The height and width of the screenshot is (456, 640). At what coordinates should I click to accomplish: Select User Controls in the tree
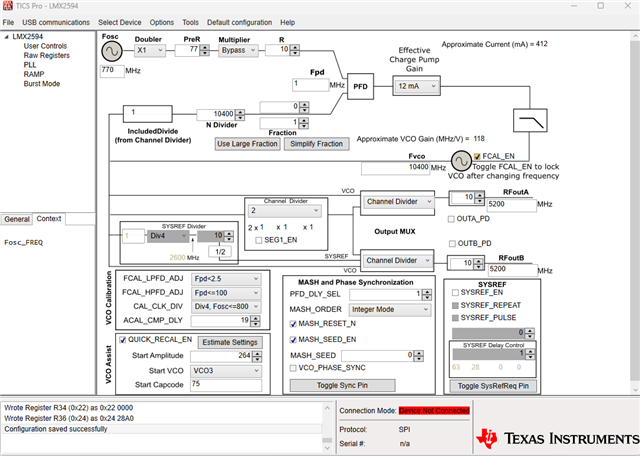(x=45, y=46)
